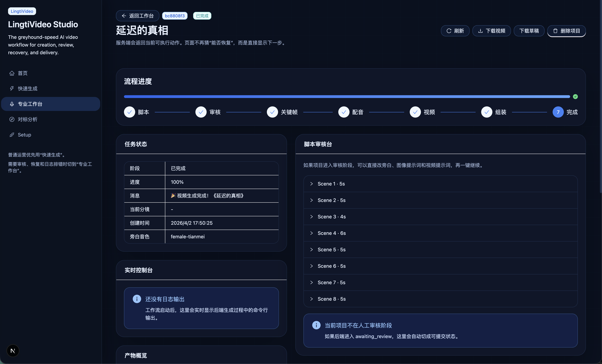Image resolution: width=602 pixels, height=364 pixels.
Task: Click the 视频生成完成 message cell
Action: [x=222, y=196]
